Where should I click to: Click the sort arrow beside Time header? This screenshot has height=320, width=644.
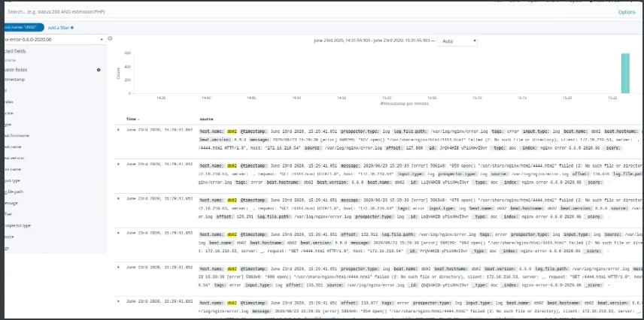(x=138, y=119)
